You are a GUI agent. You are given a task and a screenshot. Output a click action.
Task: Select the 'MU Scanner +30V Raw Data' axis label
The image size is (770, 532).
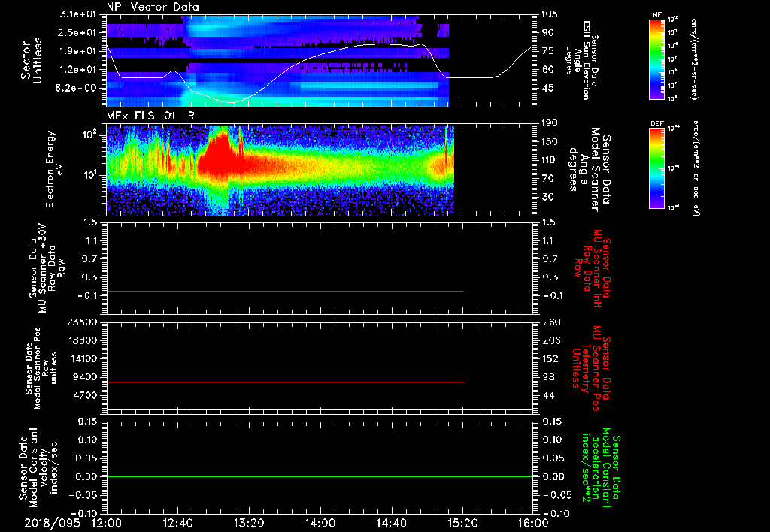click(47, 268)
